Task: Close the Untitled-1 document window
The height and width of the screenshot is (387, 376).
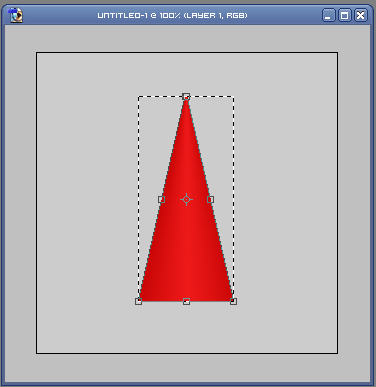Action: pyautogui.click(x=361, y=15)
